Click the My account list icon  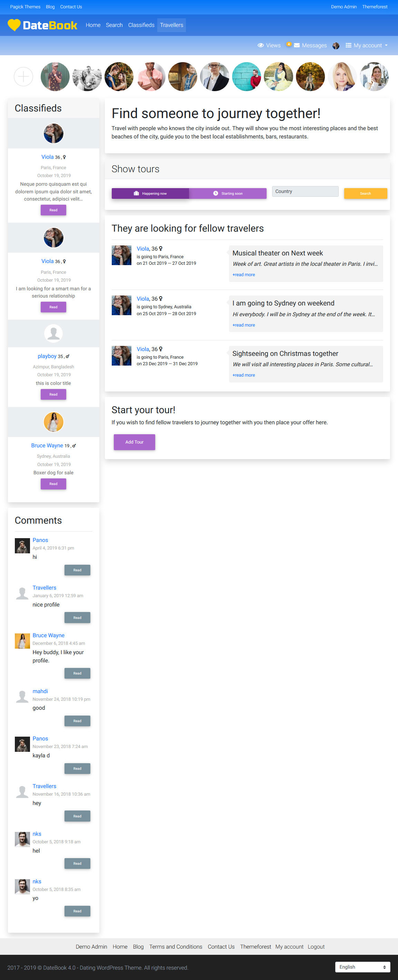348,45
